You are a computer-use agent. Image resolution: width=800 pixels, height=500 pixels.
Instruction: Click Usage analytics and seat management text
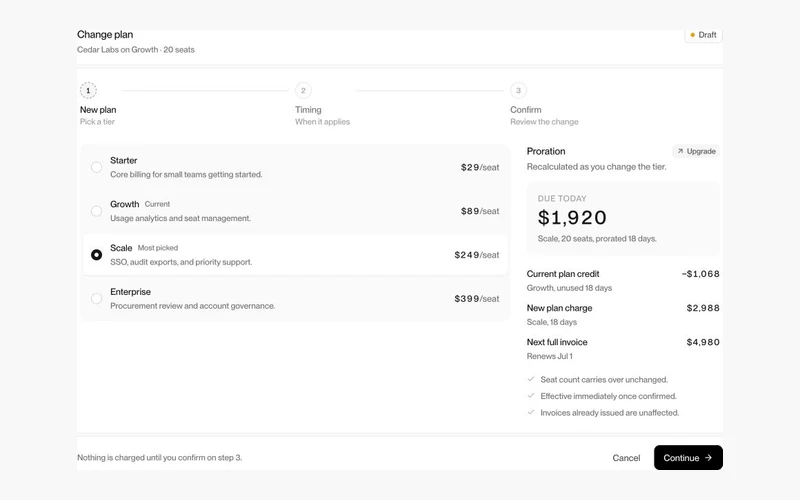181,218
